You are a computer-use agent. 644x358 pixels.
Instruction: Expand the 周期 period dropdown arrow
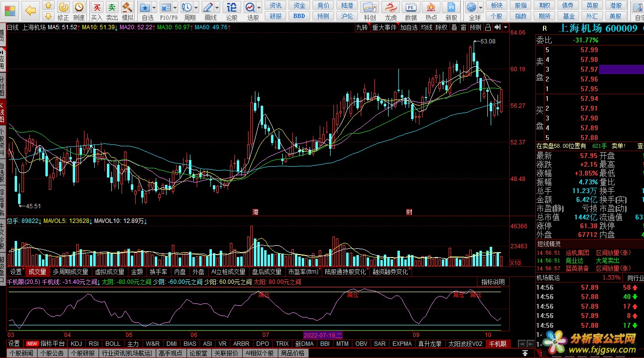click(196, 7)
